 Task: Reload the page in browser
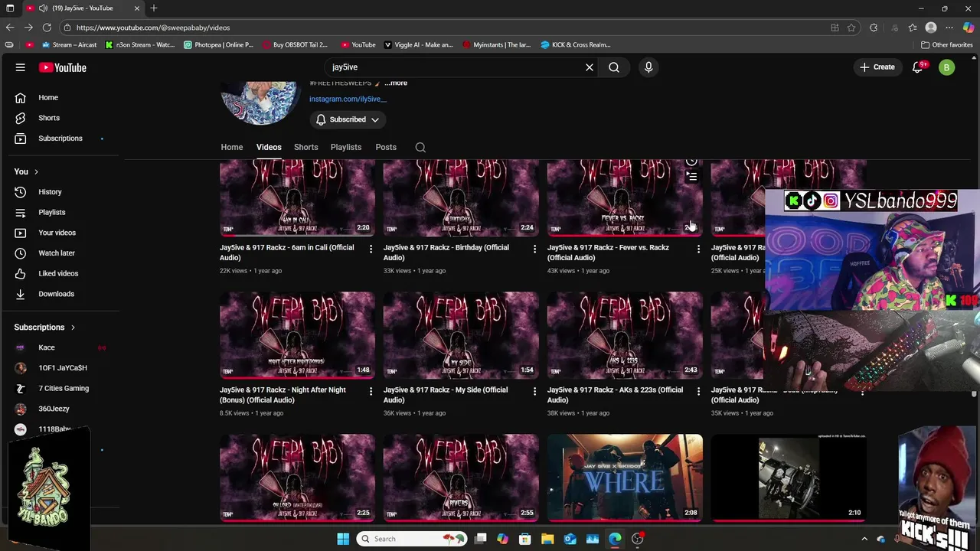click(47, 28)
